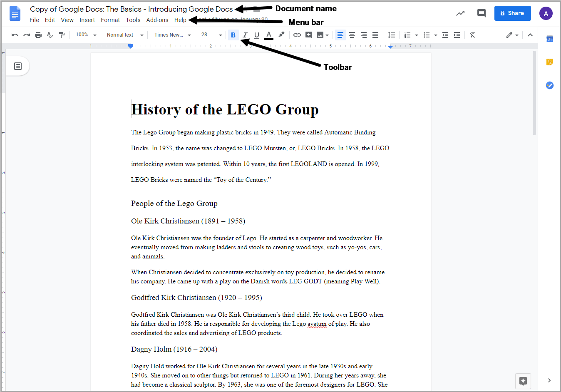Toggle Underline formatting
The height and width of the screenshot is (392, 561).
pyautogui.click(x=257, y=35)
